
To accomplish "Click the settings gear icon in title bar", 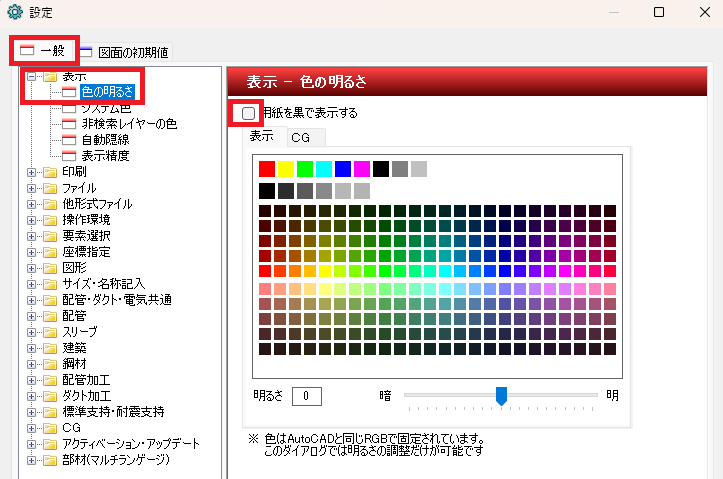I will point(14,13).
